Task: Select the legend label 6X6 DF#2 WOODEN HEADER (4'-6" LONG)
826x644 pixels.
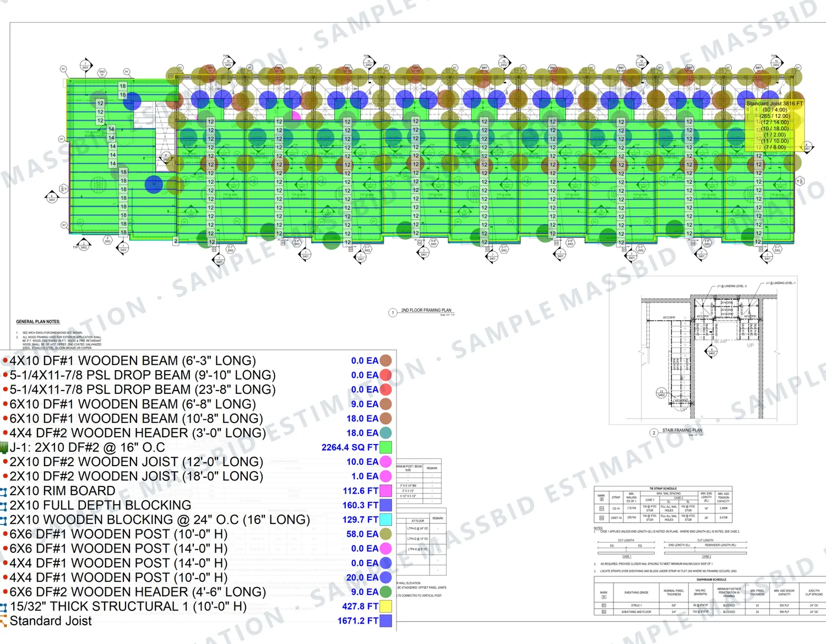Action: coord(138,592)
